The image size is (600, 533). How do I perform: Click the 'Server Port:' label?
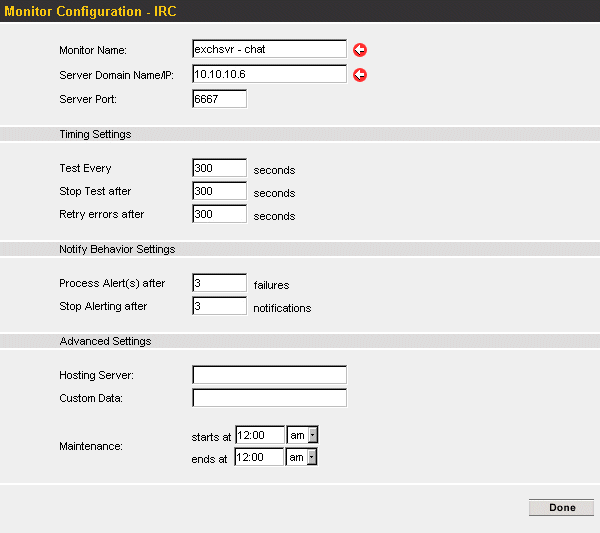tap(88, 99)
